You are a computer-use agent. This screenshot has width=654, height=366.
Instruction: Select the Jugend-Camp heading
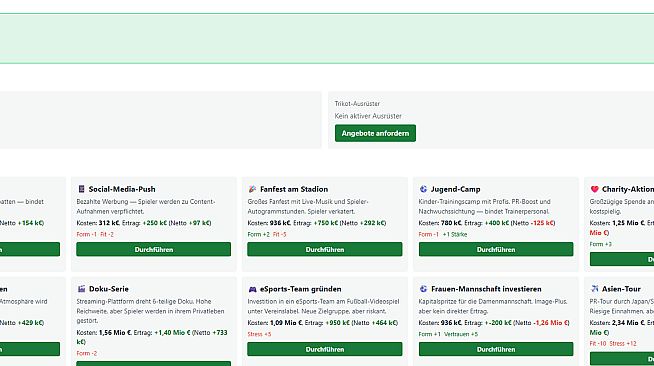455,189
